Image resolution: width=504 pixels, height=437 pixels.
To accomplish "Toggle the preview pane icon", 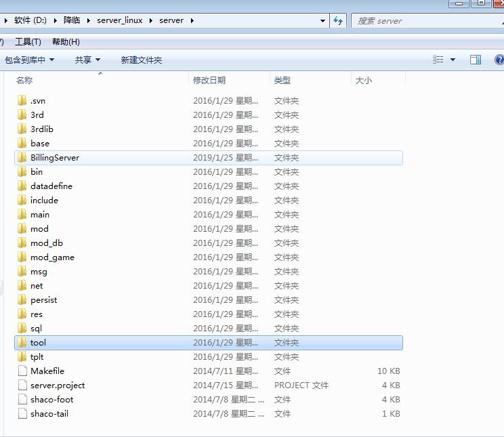I will (476, 60).
